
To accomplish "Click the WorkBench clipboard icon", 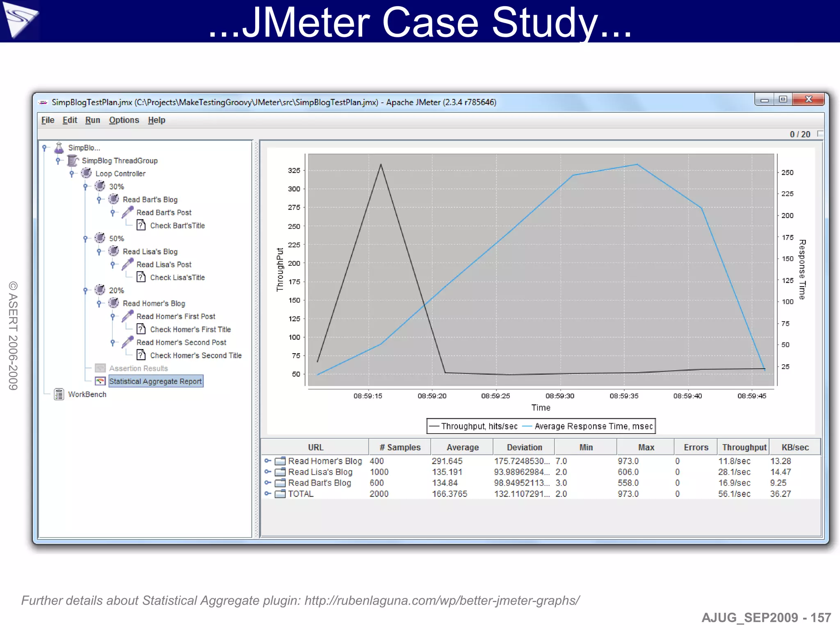I will (59, 395).
